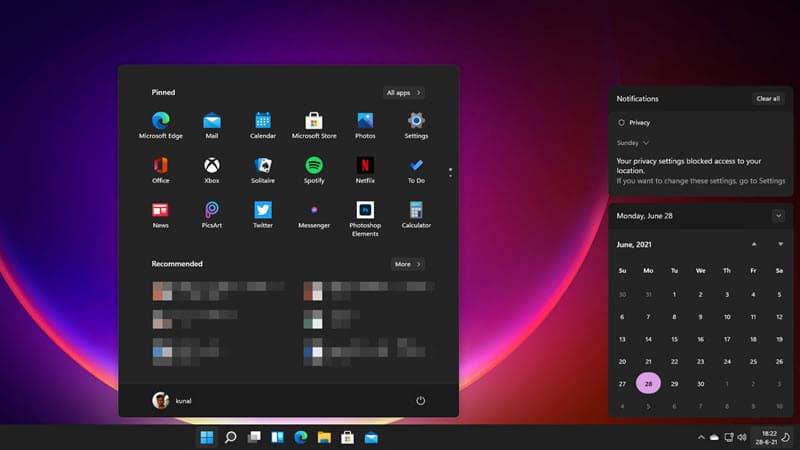Launch Netflix from pinned apps
The height and width of the screenshot is (450, 800).
[365, 170]
